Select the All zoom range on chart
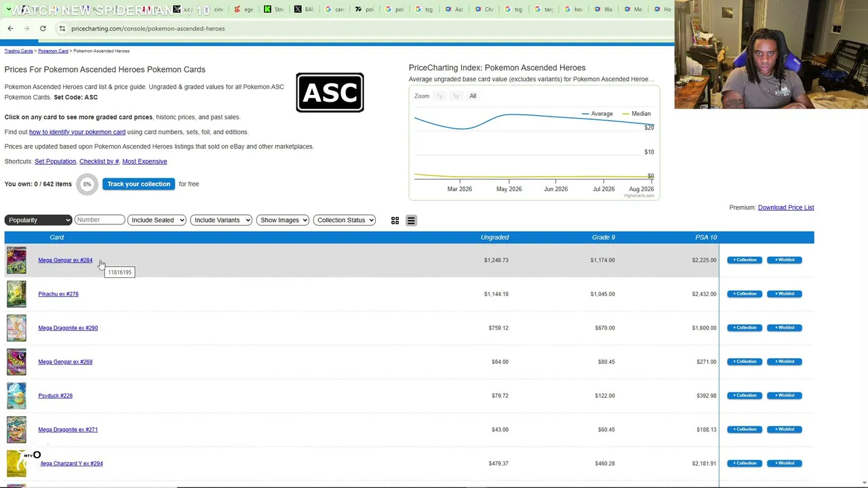868x488 pixels. pyautogui.click(x=473, y=96)
